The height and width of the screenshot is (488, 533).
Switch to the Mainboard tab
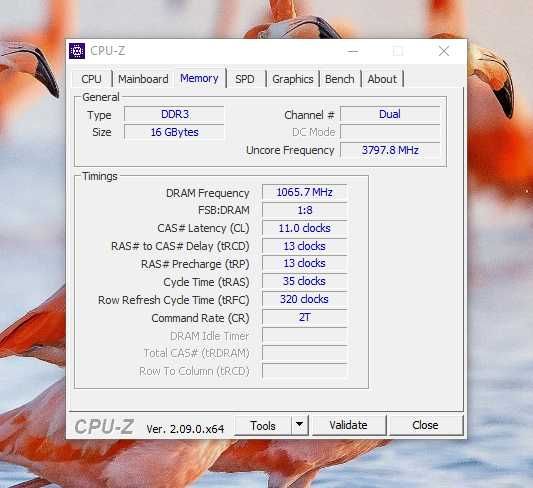[143, 79]
